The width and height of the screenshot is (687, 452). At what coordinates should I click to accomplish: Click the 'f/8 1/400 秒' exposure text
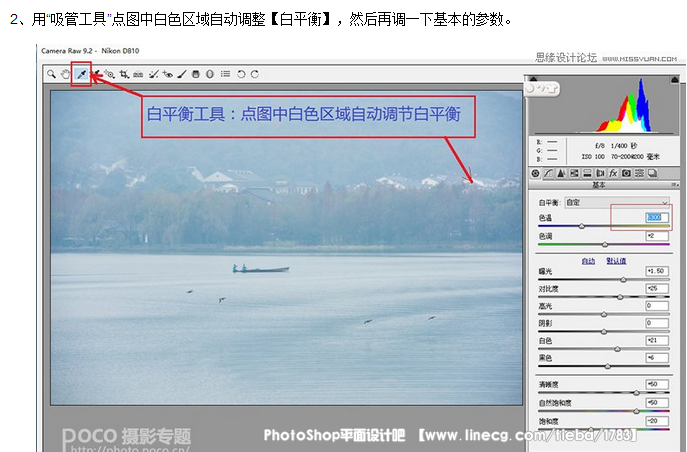coord(616,146)
